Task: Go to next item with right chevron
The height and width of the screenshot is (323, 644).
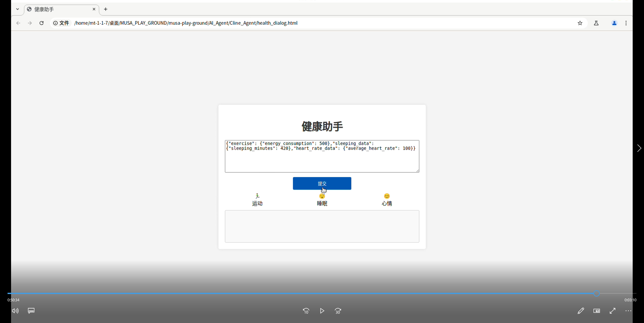Action: [639, 148]
